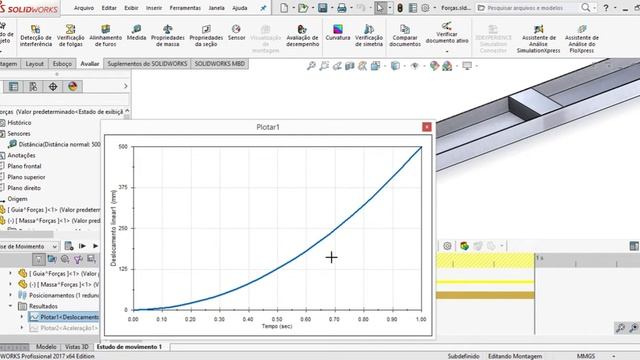Expand the Plotar1 Deslocamento result
The height and width of the screenshot is (360, 640).
[22, 317]
